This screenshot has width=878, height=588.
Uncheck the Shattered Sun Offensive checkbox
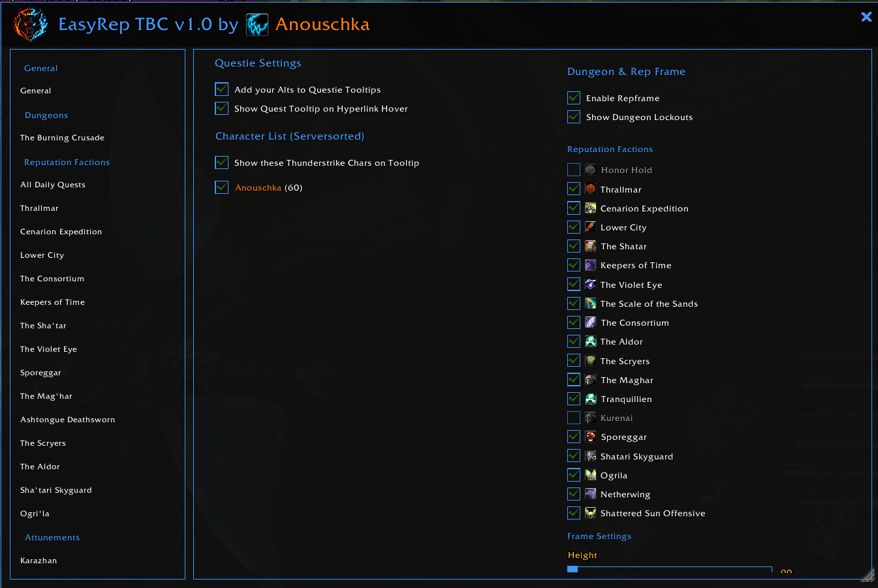coord(574,513)
